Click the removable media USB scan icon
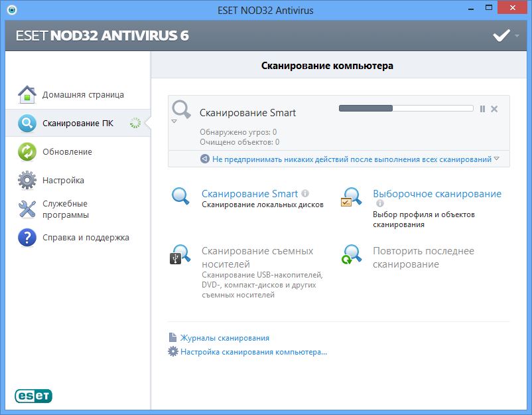 point(180,254)
